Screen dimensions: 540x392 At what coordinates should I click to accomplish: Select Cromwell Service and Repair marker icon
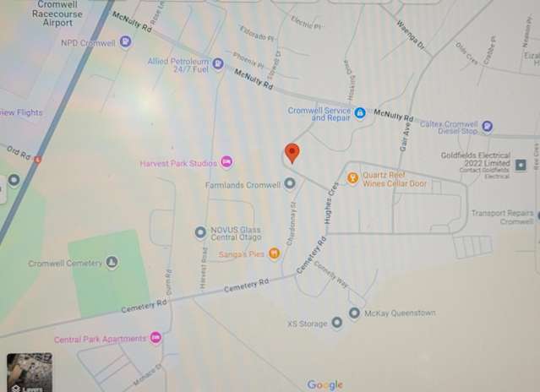(x=360, y=112)
